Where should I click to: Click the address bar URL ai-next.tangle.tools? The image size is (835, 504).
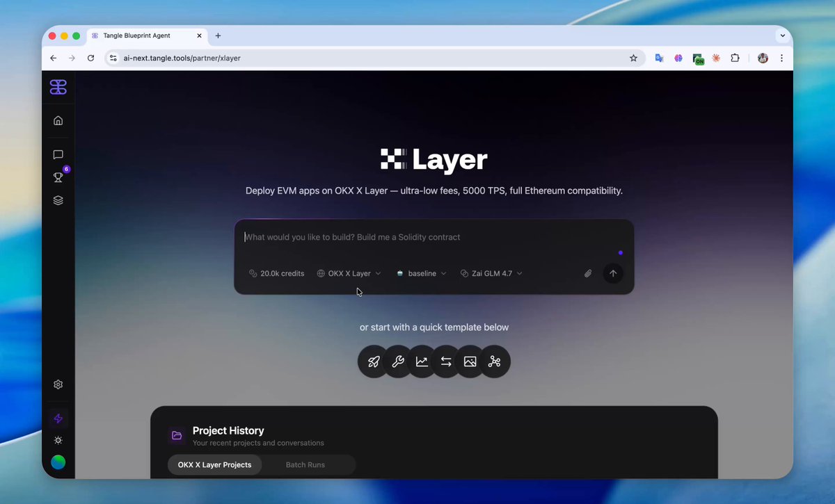(182, 58)
